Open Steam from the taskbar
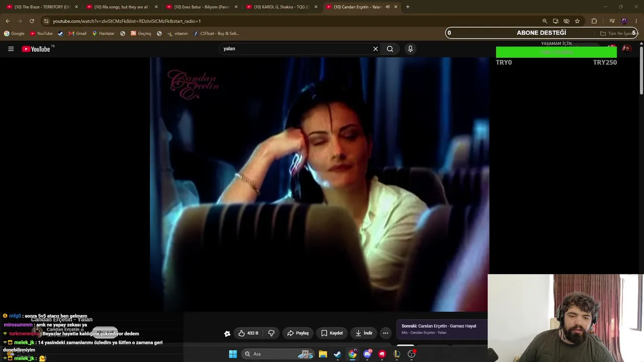The height and width of the screenshot is (362, 644). tap(338, 354)
